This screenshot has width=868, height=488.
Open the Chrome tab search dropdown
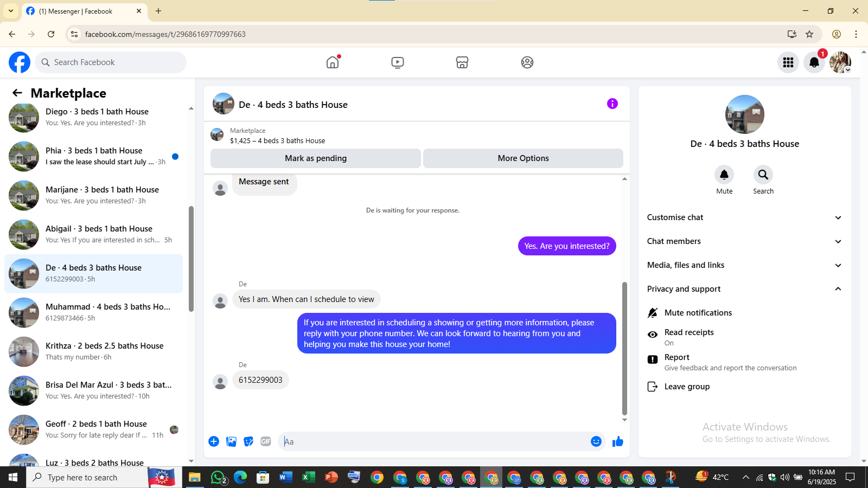[x=11, y=11]
